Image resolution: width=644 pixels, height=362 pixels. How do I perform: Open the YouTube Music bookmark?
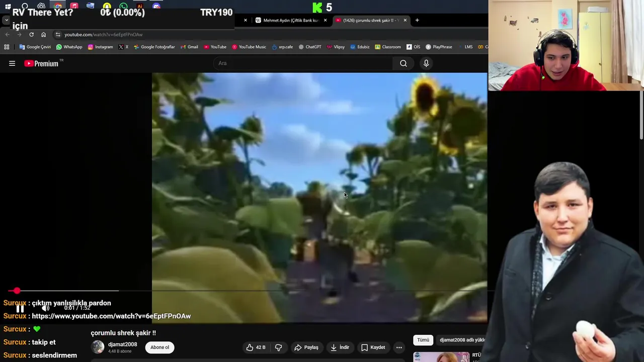coord(249,47)
